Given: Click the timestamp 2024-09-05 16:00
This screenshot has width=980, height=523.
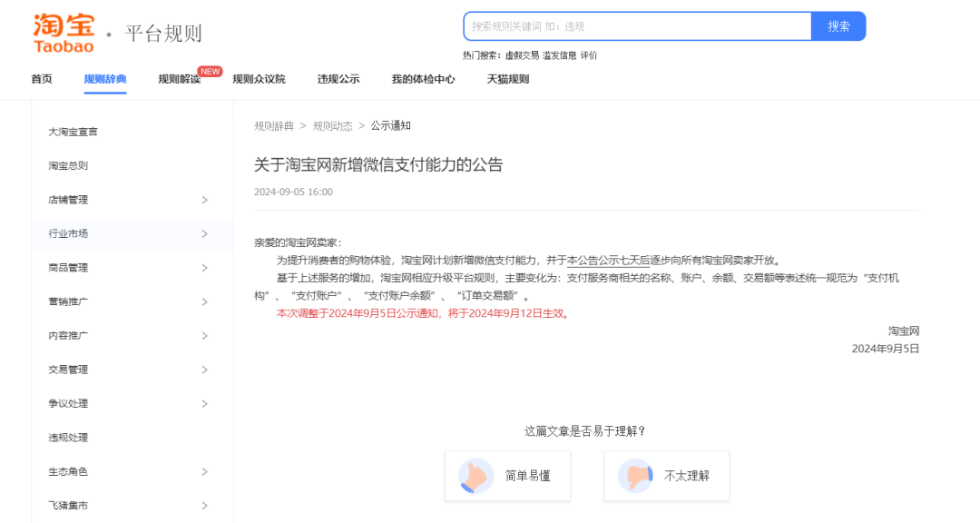Looking at the screenshot, I should (293, 192).
